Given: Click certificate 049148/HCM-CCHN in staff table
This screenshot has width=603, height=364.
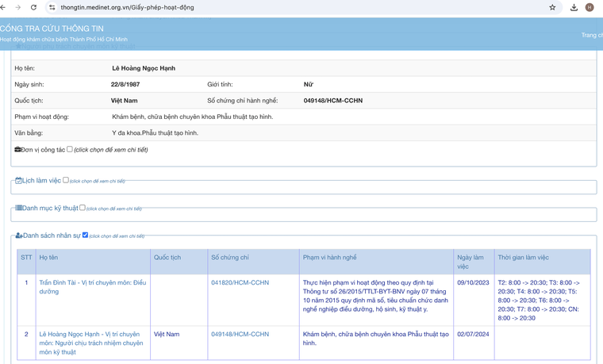Looking at the screenshot, I should pos(240,335).
